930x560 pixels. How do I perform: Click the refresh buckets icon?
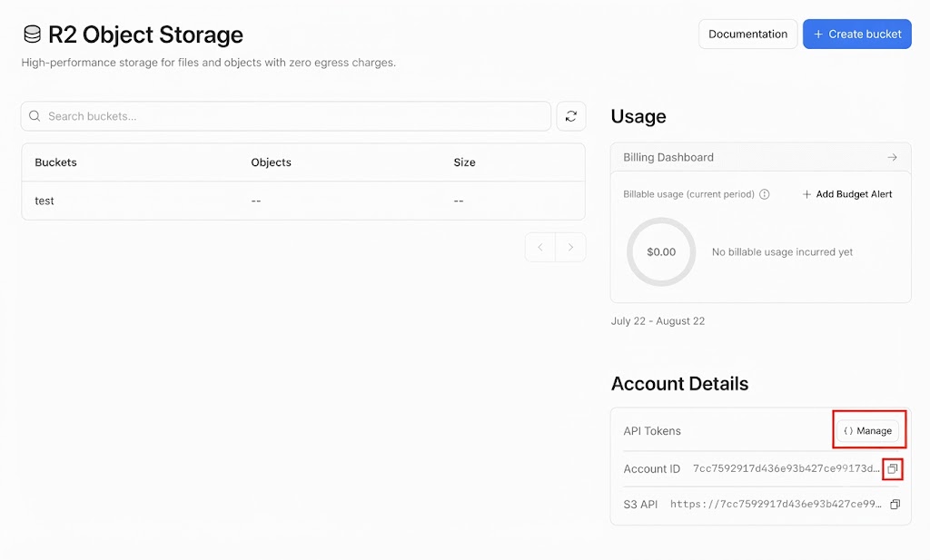(x=571, y=116)
